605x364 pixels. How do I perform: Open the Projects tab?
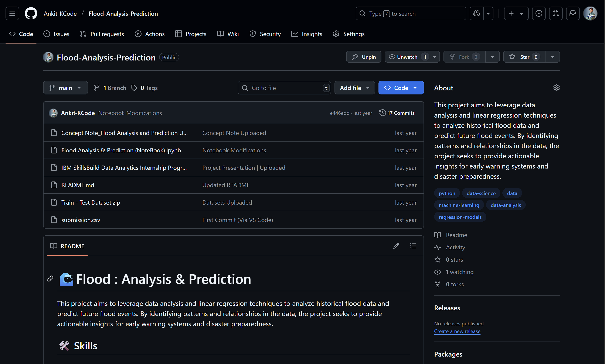191,34
